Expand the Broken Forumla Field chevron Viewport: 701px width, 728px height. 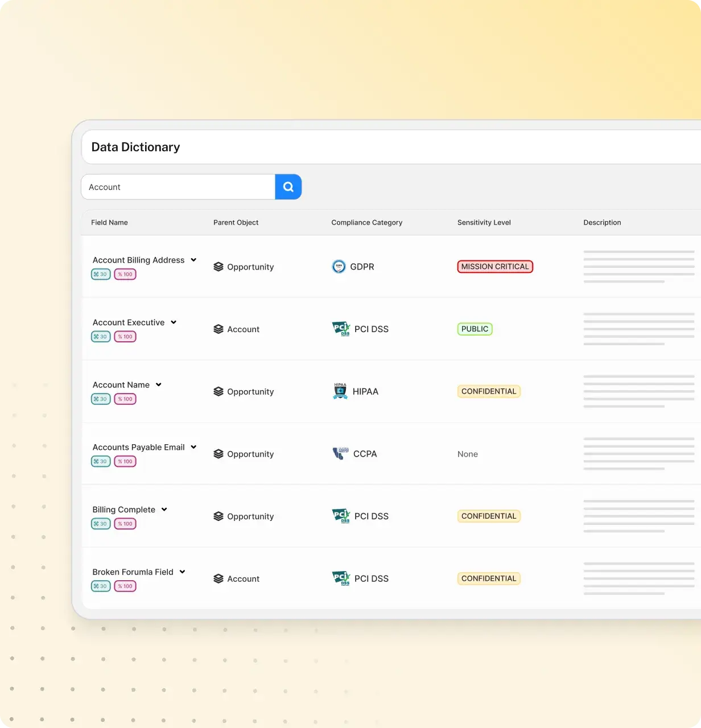click(x=183, y=572)
